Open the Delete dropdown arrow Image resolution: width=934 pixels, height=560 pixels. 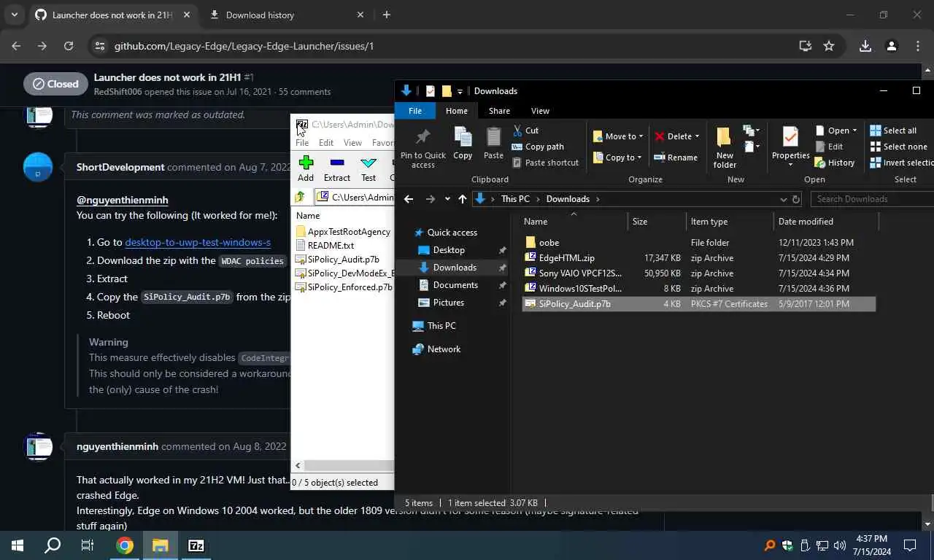pos(697,136)
